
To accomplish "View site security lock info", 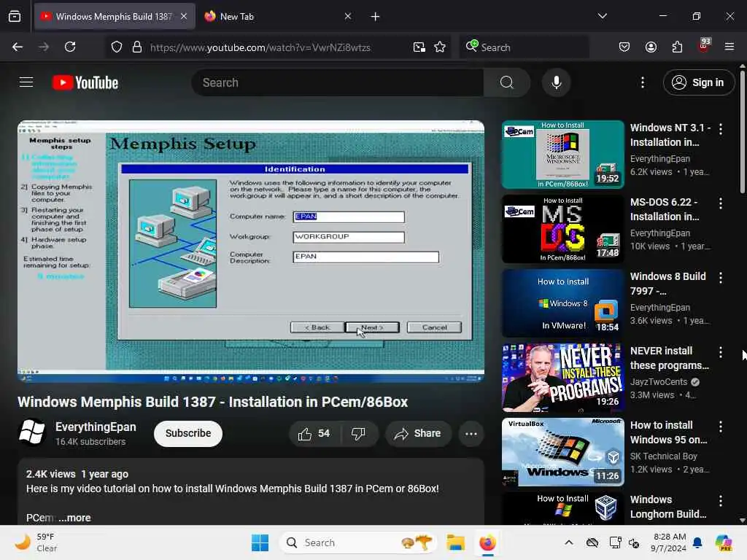I will (x=136, y=47).
